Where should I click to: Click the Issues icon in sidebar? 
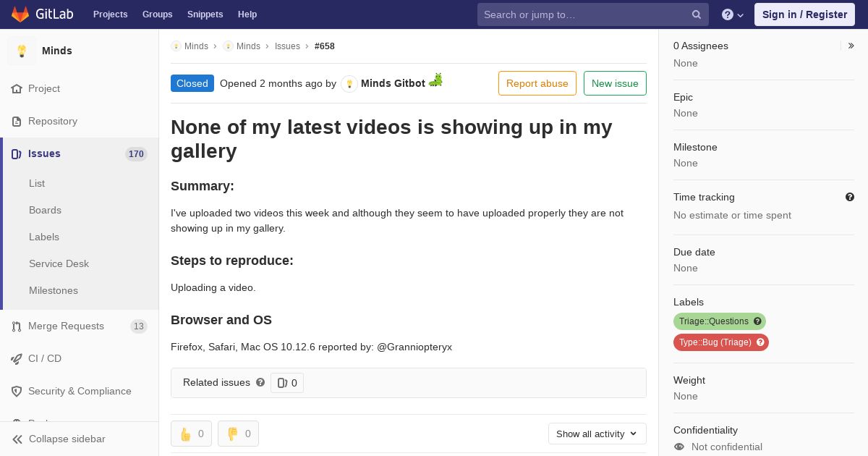click(17, 153)
